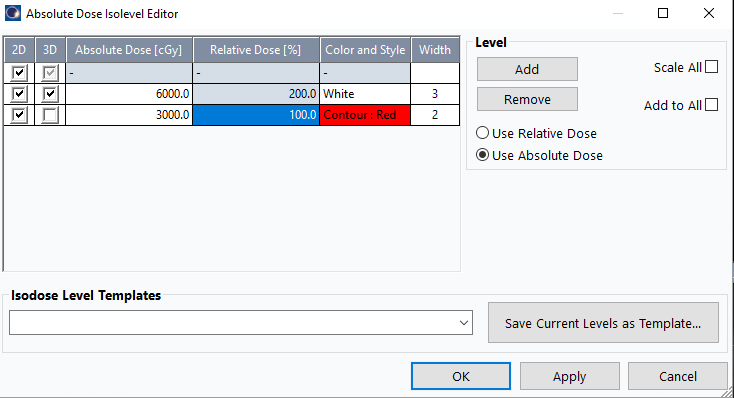
Task: Click the Absolute Dose [cGy] column header
Action: pyautogui.click(x=129, y=50)
